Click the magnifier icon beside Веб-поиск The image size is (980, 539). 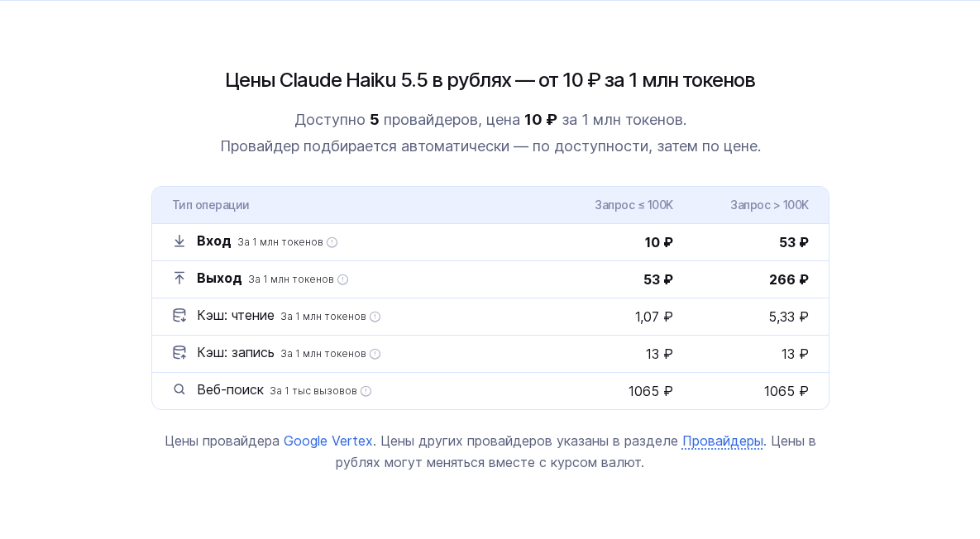tap(179, 389)
